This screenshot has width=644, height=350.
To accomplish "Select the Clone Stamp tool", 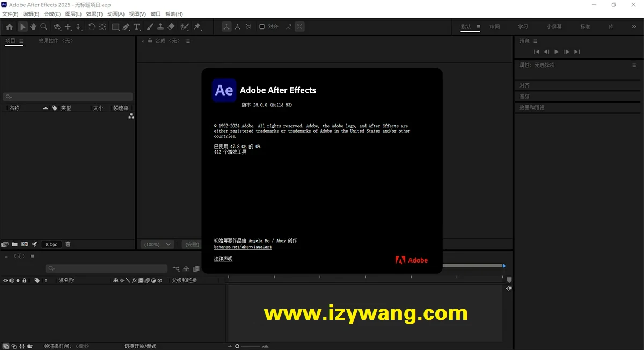I will 160,27.
